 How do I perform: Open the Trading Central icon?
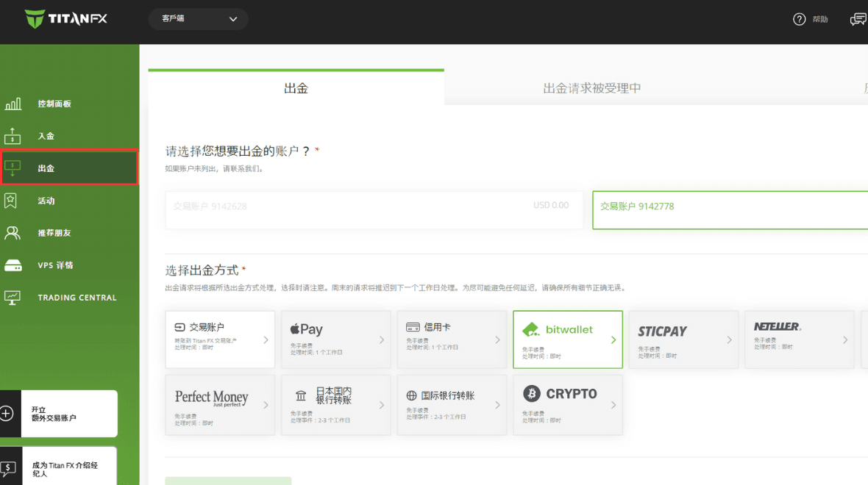pos(13,298)
